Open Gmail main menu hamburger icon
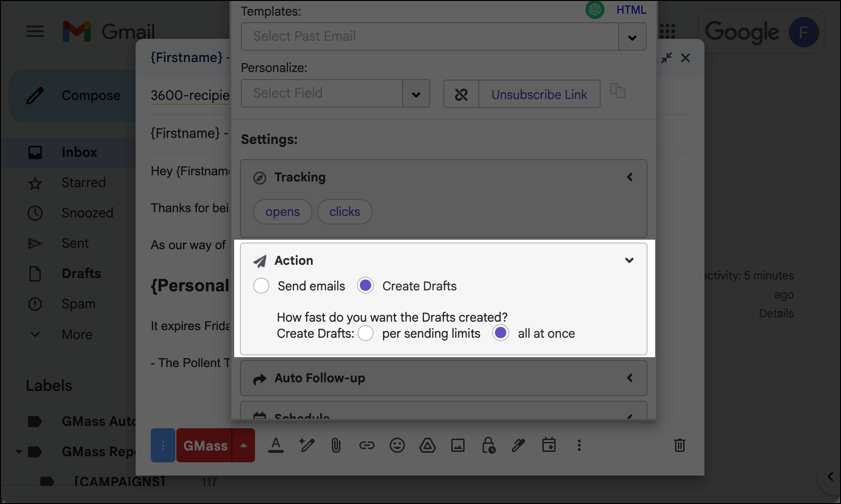The image size is (841, 504). point(35,32)
